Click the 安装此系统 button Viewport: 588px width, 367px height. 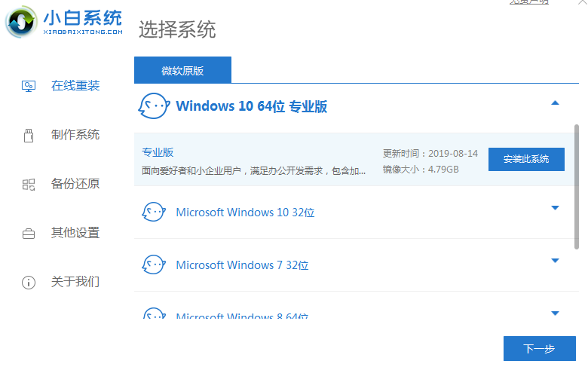pos(526,159)
